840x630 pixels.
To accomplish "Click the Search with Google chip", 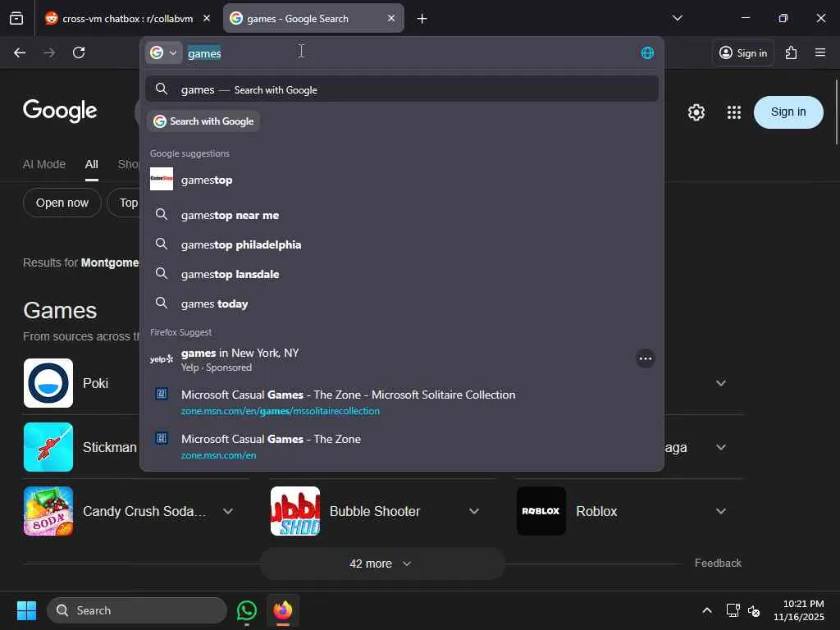I will coord(203,121).
